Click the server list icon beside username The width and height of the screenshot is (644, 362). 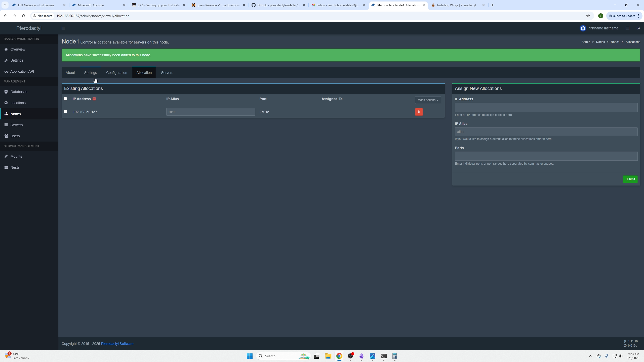coord(627,28)
